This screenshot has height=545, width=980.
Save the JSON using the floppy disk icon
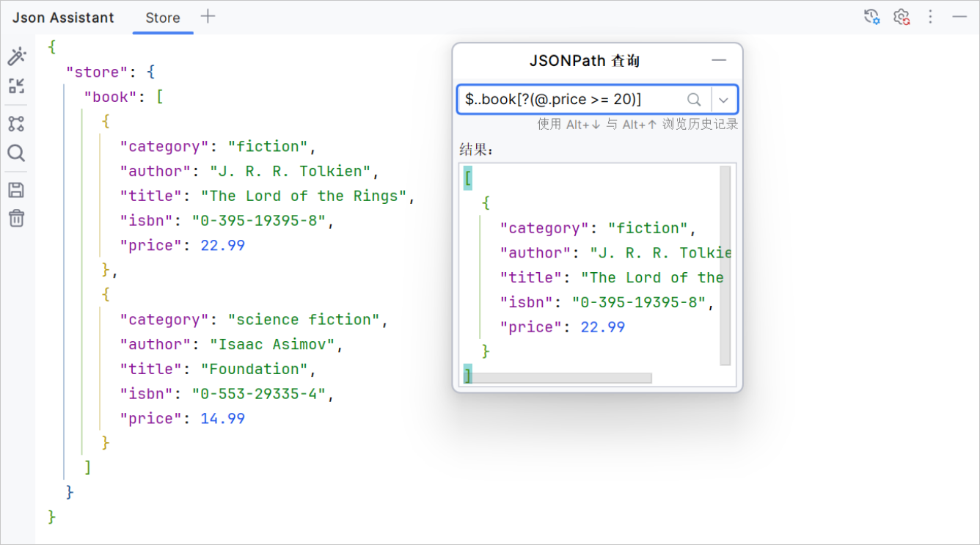17,189
